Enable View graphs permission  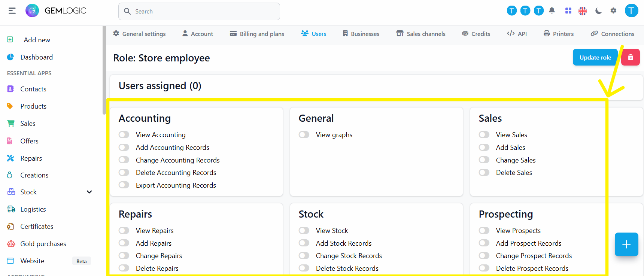point(304,134)
